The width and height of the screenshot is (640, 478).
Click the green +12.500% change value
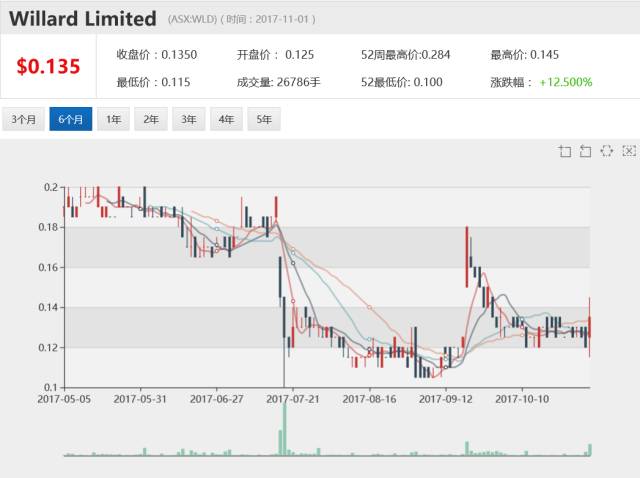(566, 82)
